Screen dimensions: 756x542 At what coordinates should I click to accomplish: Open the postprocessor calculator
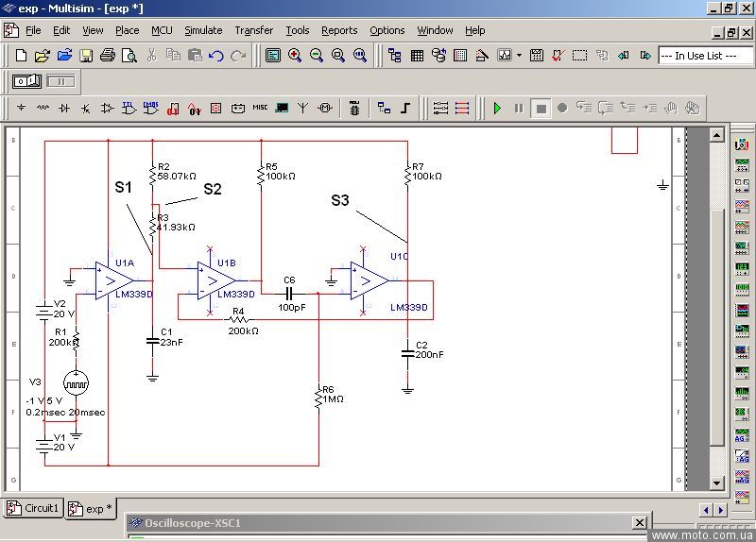(x=536, y=56)
